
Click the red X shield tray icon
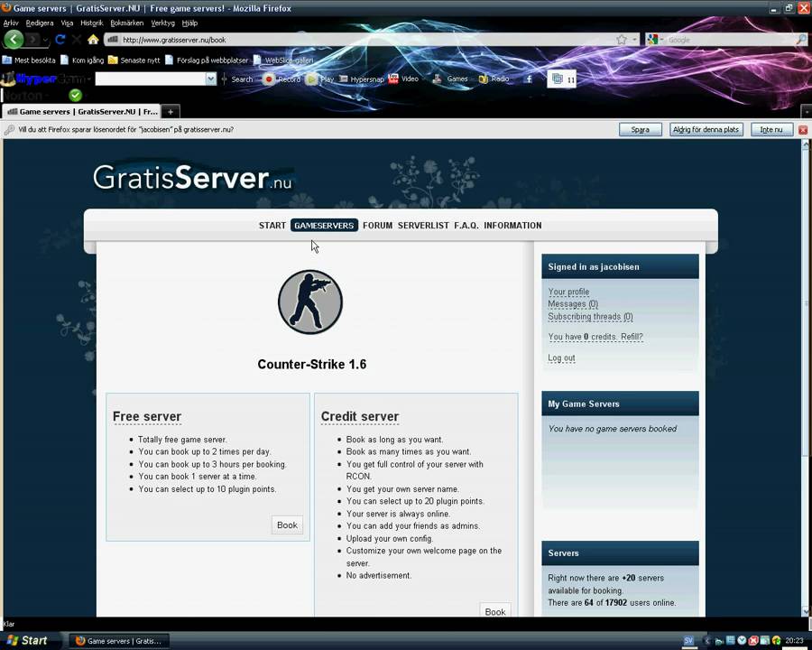[x=753, y=641]
